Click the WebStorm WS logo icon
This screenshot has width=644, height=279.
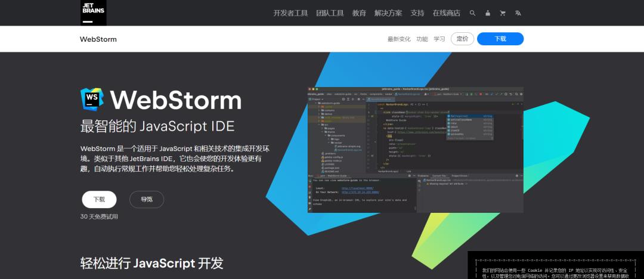pos(92,100)
